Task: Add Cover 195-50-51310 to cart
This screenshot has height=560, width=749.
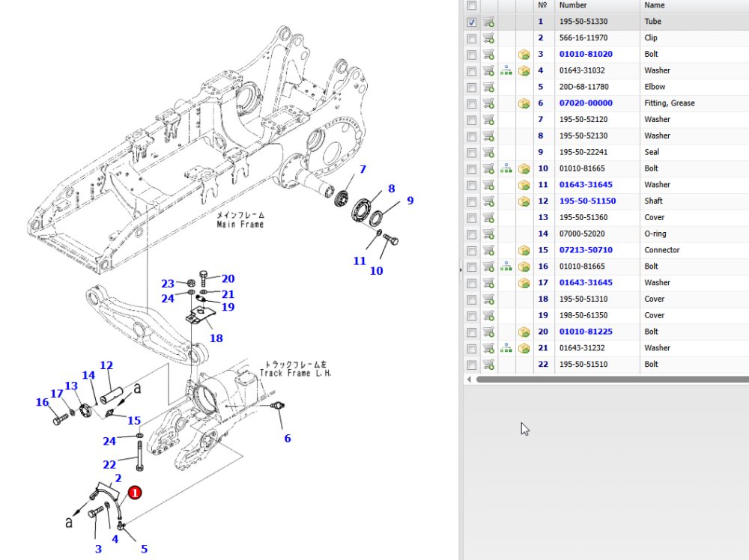Action: click(488, 299)
